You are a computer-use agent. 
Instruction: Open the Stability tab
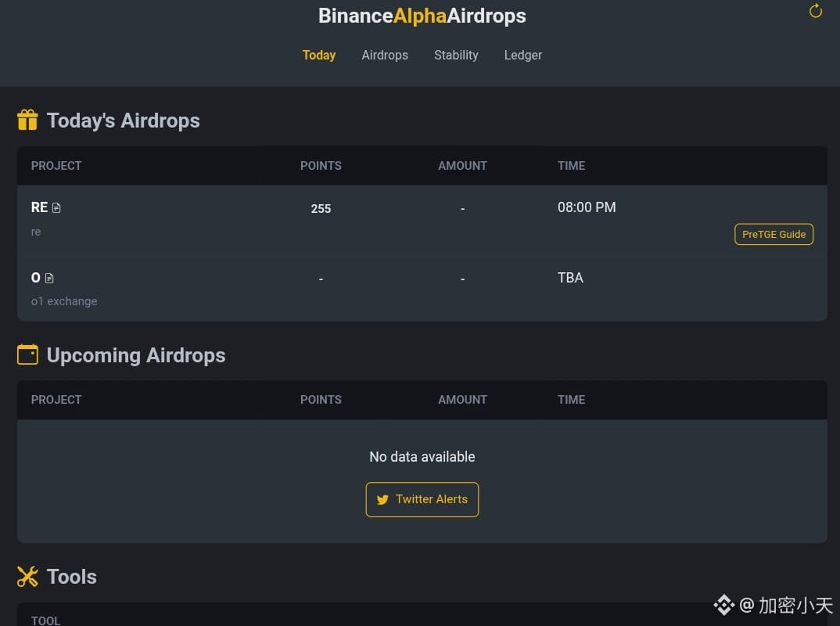click(x=456, y=56)
